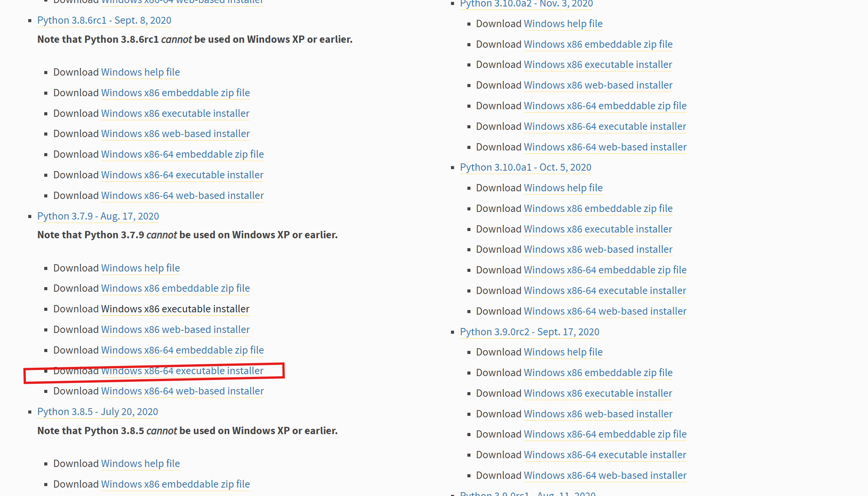Download Python 3.7.9 Windows help file

click(140, 268)
